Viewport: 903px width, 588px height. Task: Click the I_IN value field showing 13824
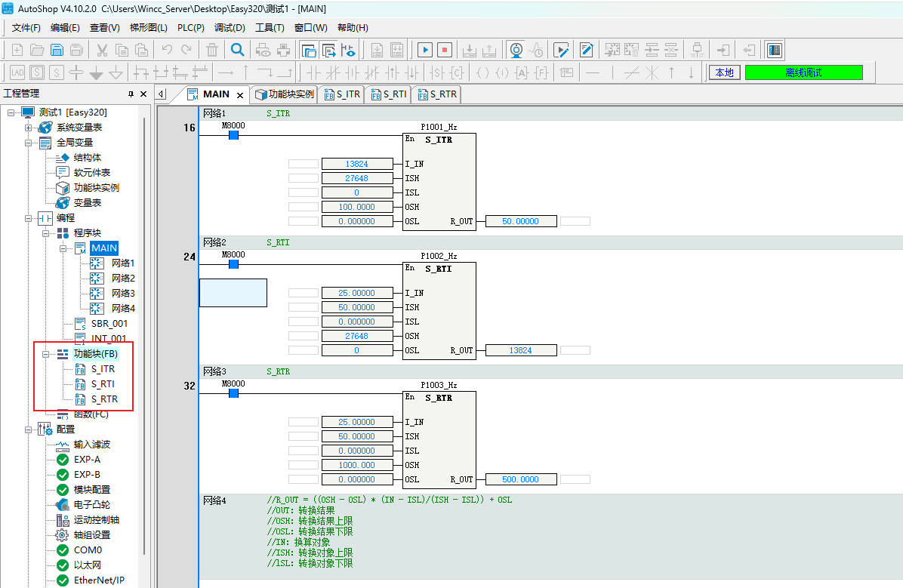click(357, 164)
